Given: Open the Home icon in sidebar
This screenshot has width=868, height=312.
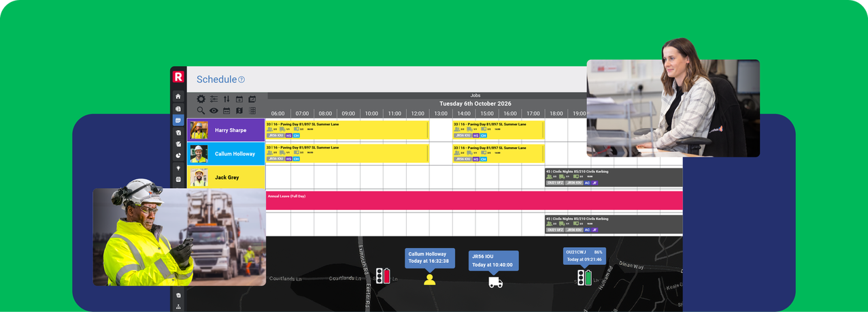Looking at the screenshot, I should [x=178, y=96].
